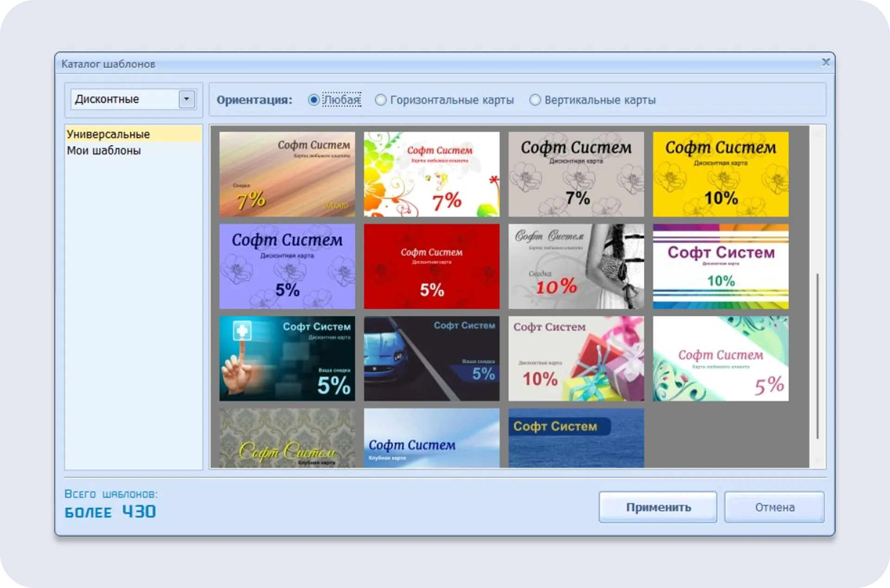Select Универсальные in the category list
Screen dimensions: 890x588
coord(133,134)
